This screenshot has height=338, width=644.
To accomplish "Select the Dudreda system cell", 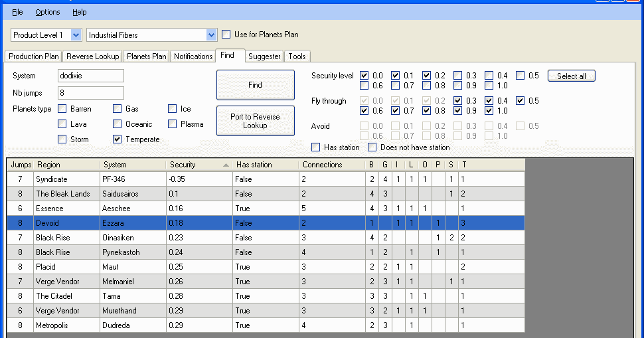I will [133, 325].
